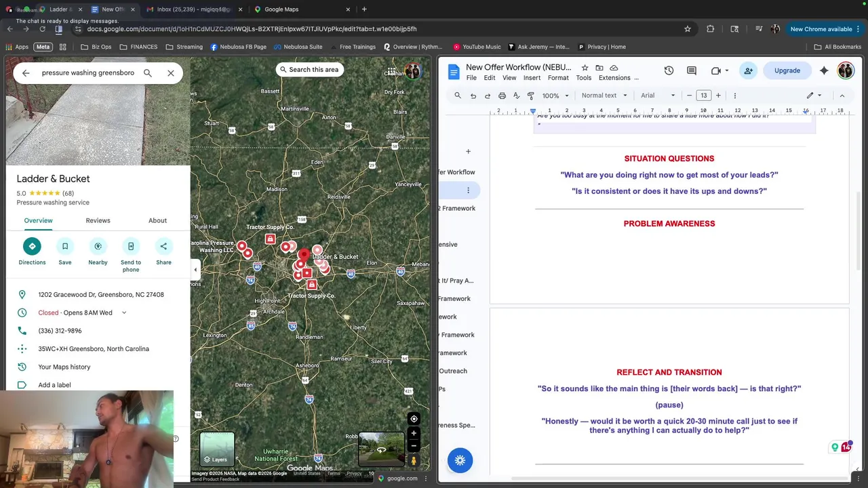Activate the paint format roller
Image resolution: width=868 pixels, height=488 pixels.
[x=530, y=96]
